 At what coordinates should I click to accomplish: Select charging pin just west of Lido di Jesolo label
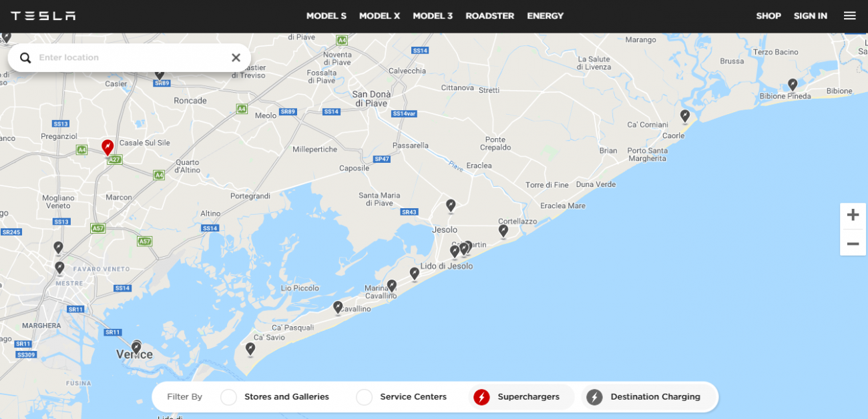415,274
